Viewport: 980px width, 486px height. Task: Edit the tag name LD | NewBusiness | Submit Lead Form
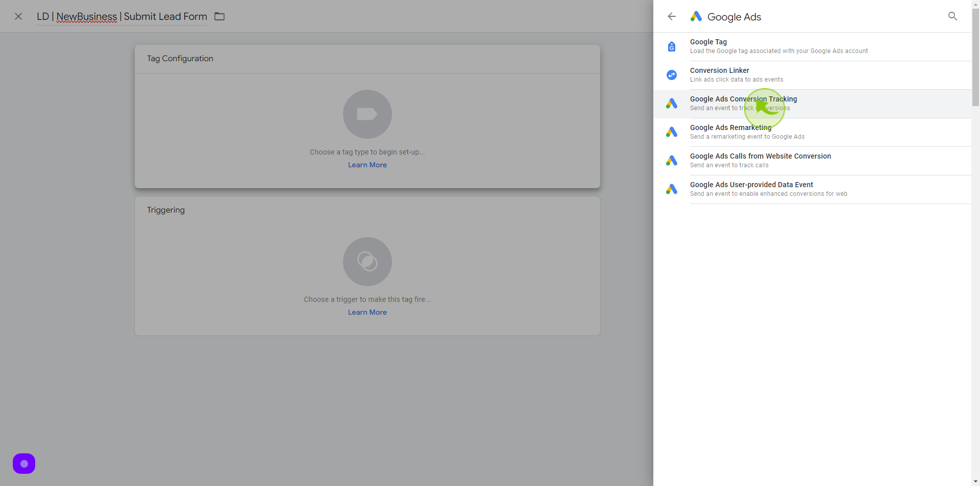122,16
